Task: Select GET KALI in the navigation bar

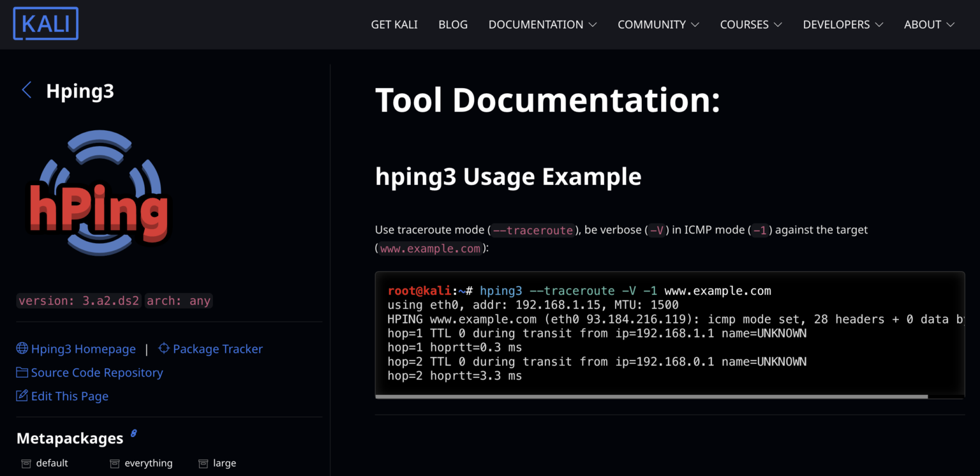Action: tap(394, 24)
